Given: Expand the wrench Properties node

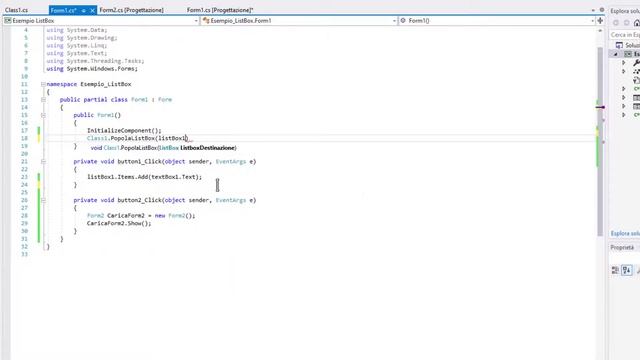Looking at the screenshot, I should (624, 62).
